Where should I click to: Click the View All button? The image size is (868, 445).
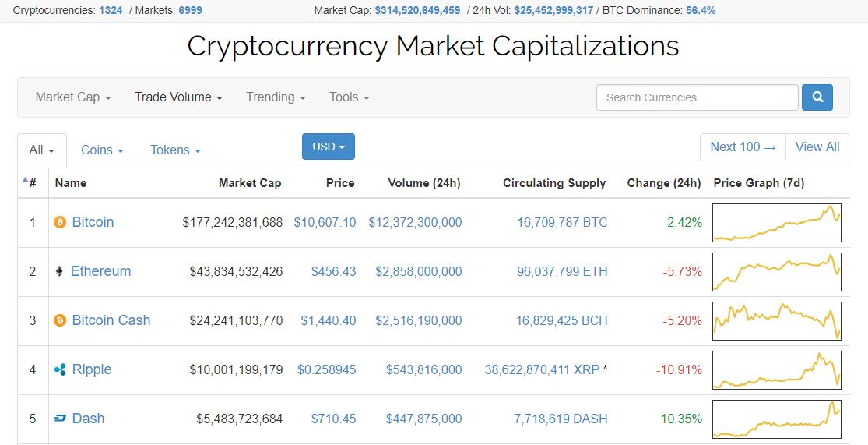point(817,147)
